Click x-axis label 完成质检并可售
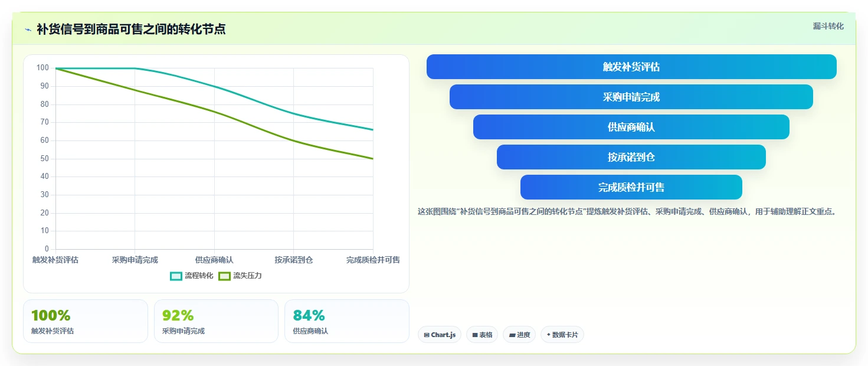Viewport: 868px width, 366px height. point(373,260)
